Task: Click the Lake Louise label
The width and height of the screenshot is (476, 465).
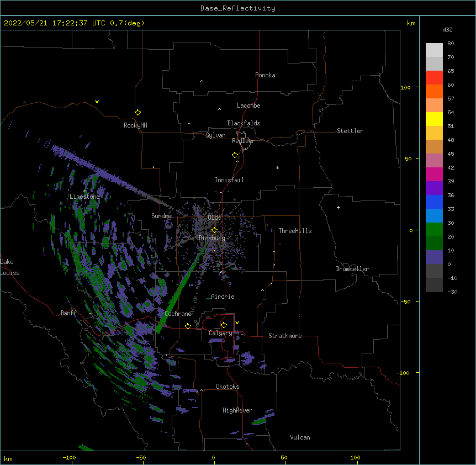Action: tap(10, 267)
